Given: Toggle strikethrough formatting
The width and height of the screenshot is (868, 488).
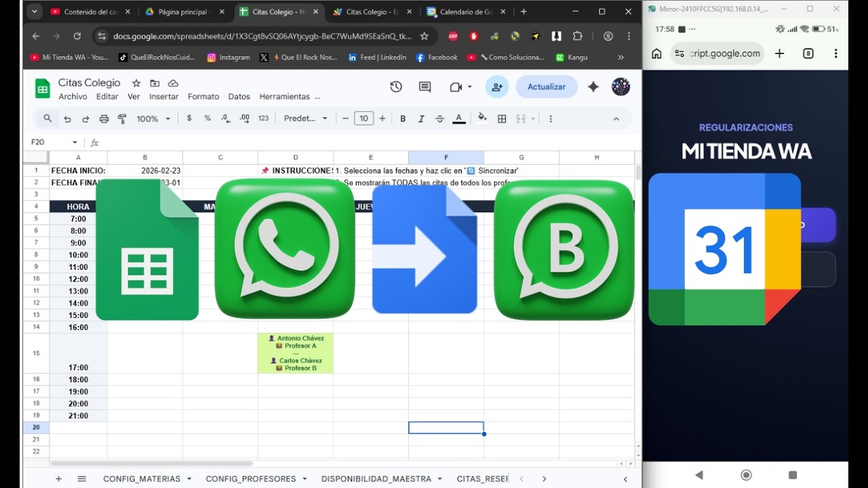Looking at the screenshot, I should (x=439, y=119).
